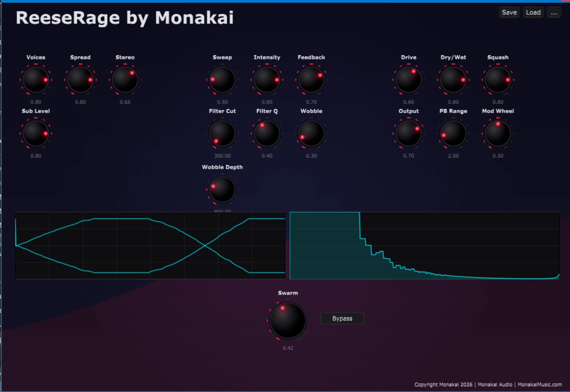Click the PB Range value 2.00
The width and height of the screenshot is (570, 392).
pyautogui.click(x=453, y=156)
